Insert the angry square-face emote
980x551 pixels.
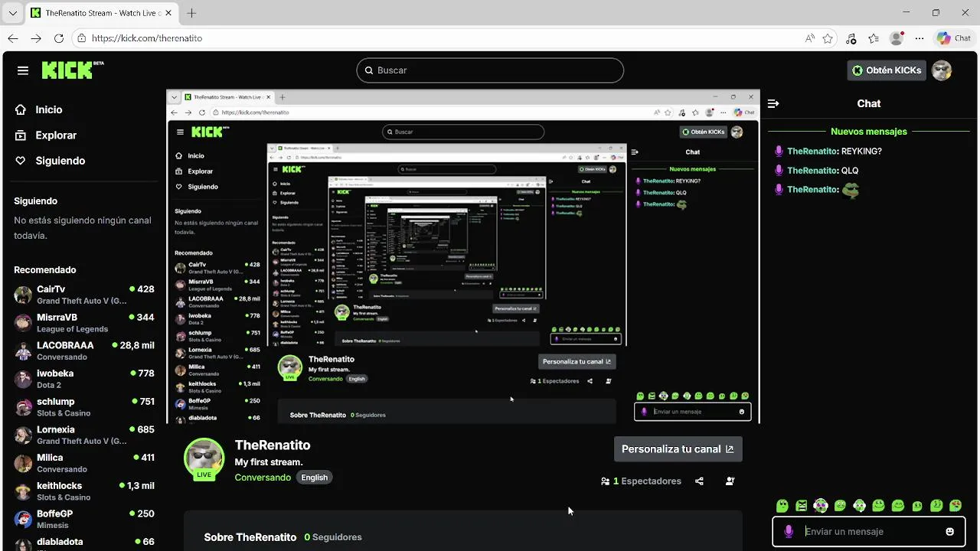coord(802,506)
